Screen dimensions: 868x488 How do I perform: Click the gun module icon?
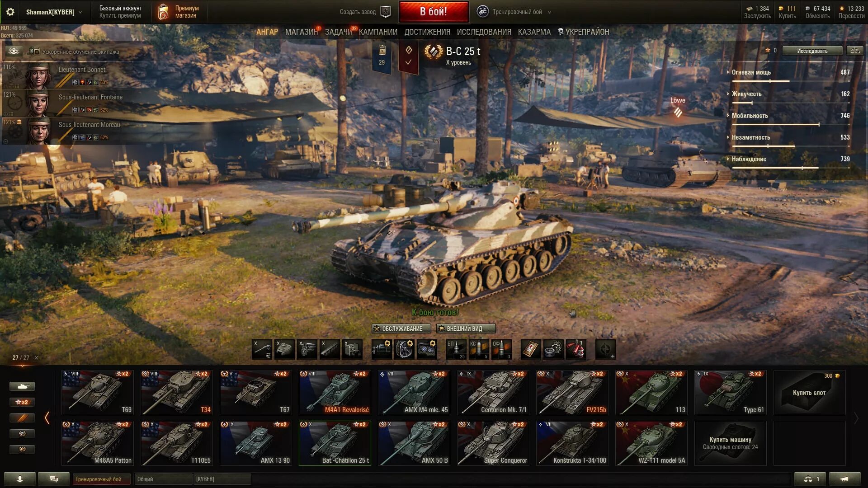[x=262, y=349]
